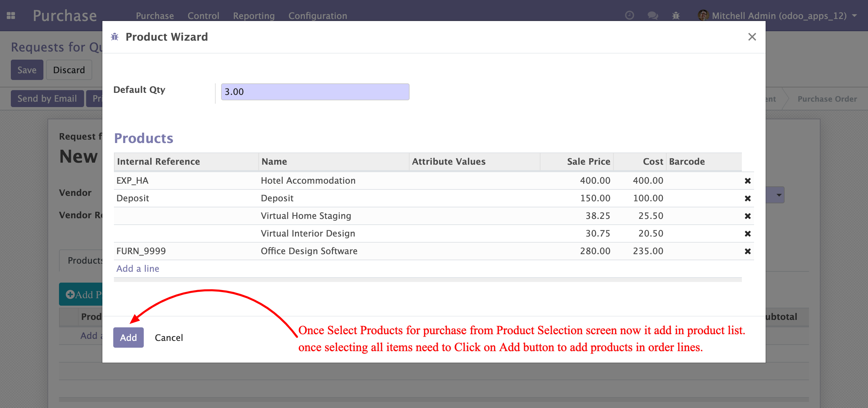Image resolution: width=868 pixels, height=408 pixels.
Task: Remove Virtual Home Staging line
Action: point(747,216)
